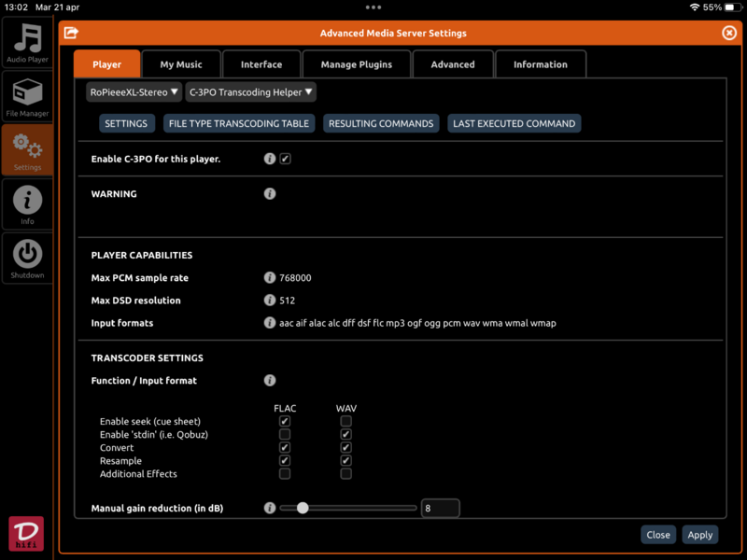This screenshot has height=560, width=747.
Task: Select the Settings gears icon
Action: (x=27, y=150)
